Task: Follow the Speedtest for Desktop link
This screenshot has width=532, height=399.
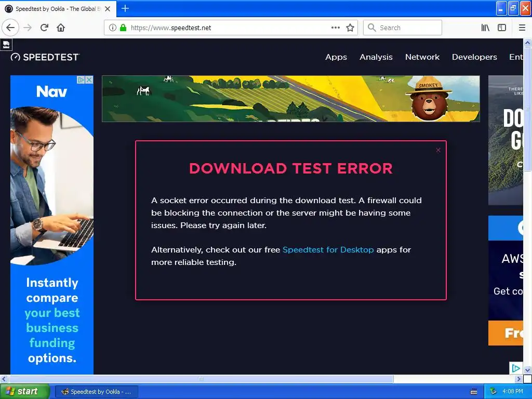Action: (x=328, y=250)
